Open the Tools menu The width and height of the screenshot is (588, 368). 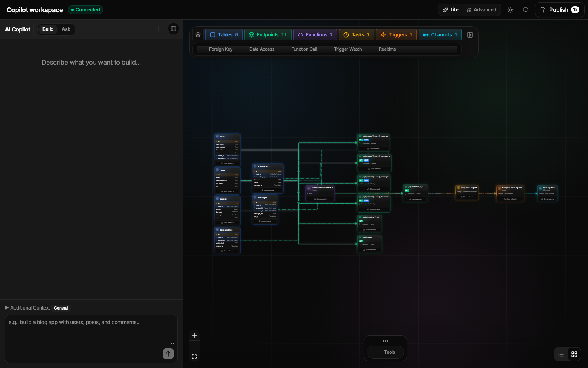pos(385,352)
